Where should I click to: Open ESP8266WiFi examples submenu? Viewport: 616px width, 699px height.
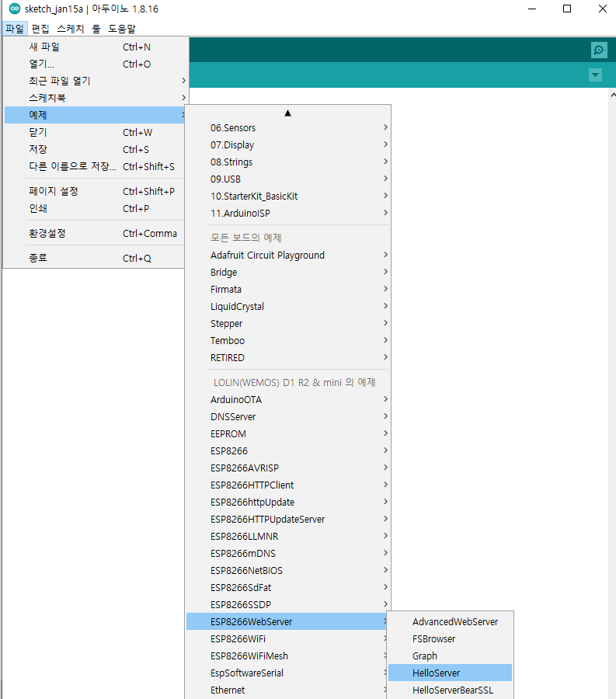click(x=287, y=639)
